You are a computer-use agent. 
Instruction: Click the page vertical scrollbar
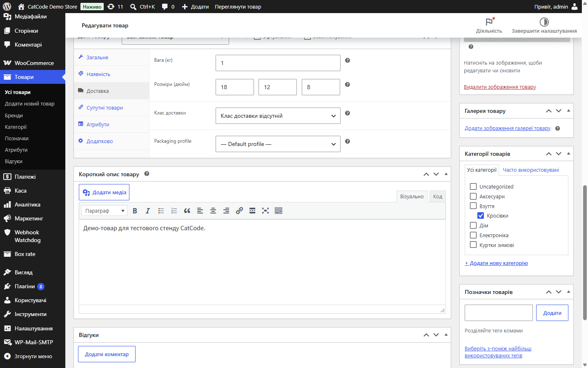coord(585,252)
